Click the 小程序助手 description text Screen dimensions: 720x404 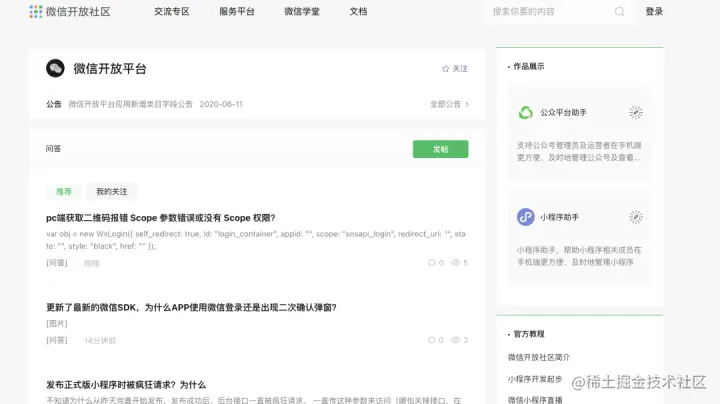tap(579, 256)
